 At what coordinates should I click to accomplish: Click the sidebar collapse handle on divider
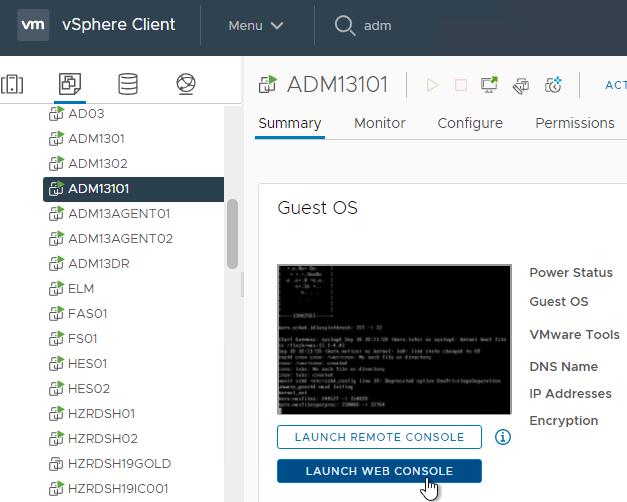(x=242, y=285)
